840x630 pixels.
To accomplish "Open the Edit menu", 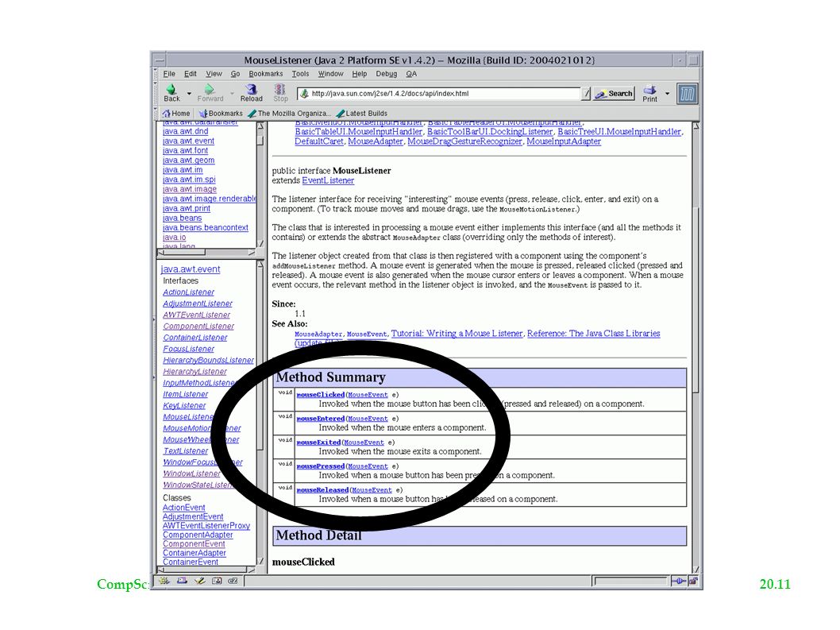I will [x=191, y=74].
